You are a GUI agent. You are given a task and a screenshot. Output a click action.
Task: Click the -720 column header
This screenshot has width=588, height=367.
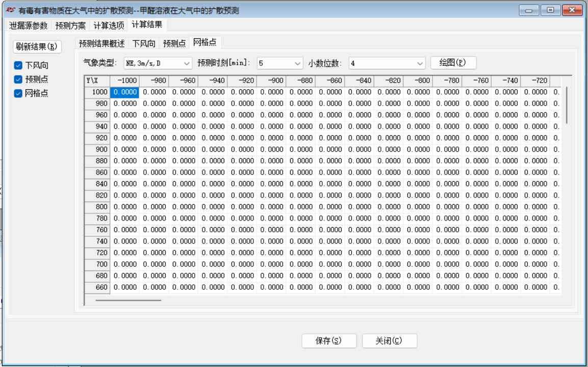[535, 81]
